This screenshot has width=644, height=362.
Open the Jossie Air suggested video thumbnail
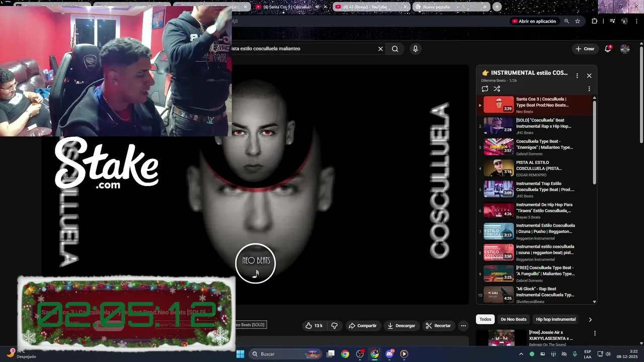pyautogui.click(x=501, y=338)
